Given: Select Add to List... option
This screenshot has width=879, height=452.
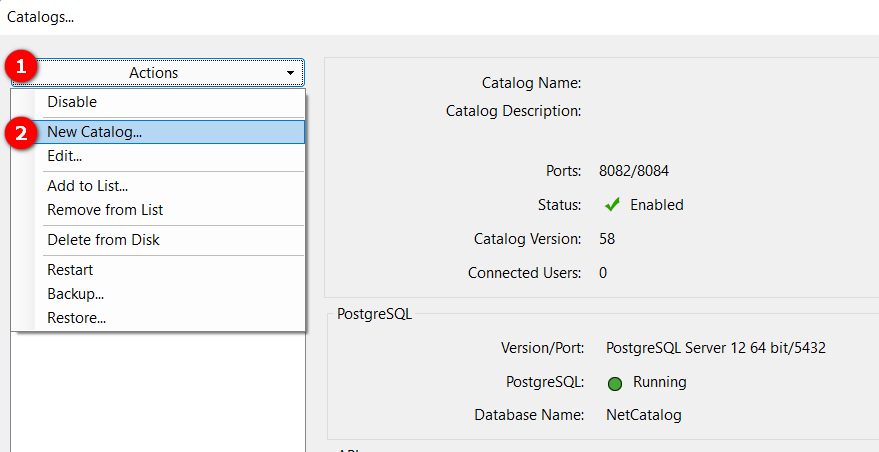Looking at the screenshot, I should (87, 186).
